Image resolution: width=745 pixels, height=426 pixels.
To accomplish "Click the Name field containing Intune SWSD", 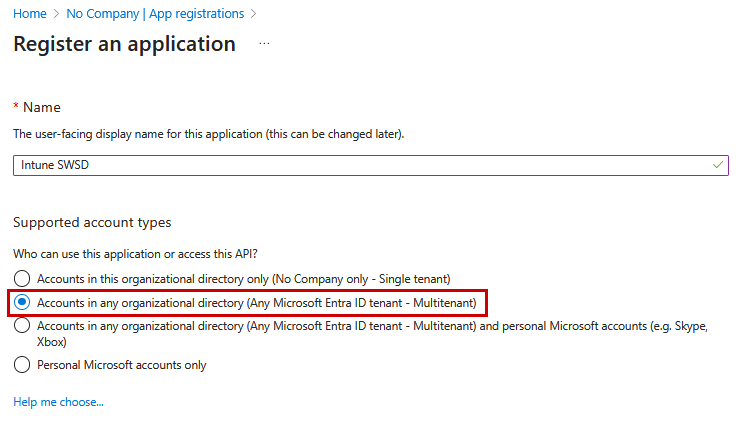I will pyautogui.click(x=371, y=165).
